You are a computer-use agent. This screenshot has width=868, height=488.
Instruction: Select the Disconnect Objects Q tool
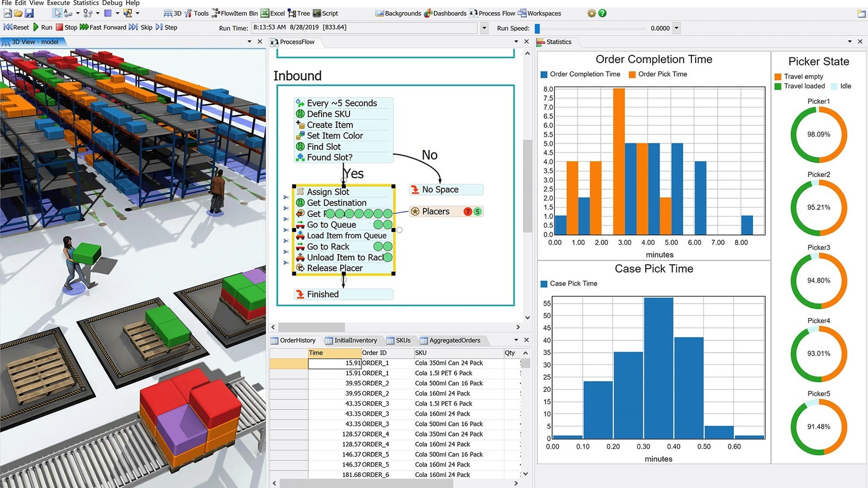88,13
